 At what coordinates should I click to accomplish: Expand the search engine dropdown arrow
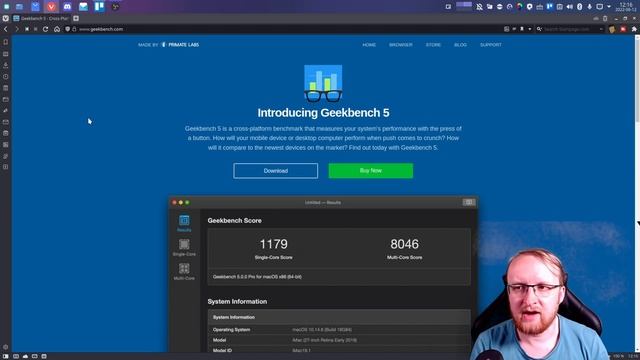coord(601,29)
